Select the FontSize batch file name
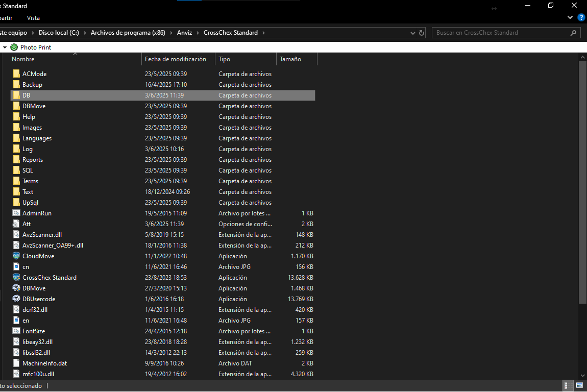 click(x=34, y=331)
